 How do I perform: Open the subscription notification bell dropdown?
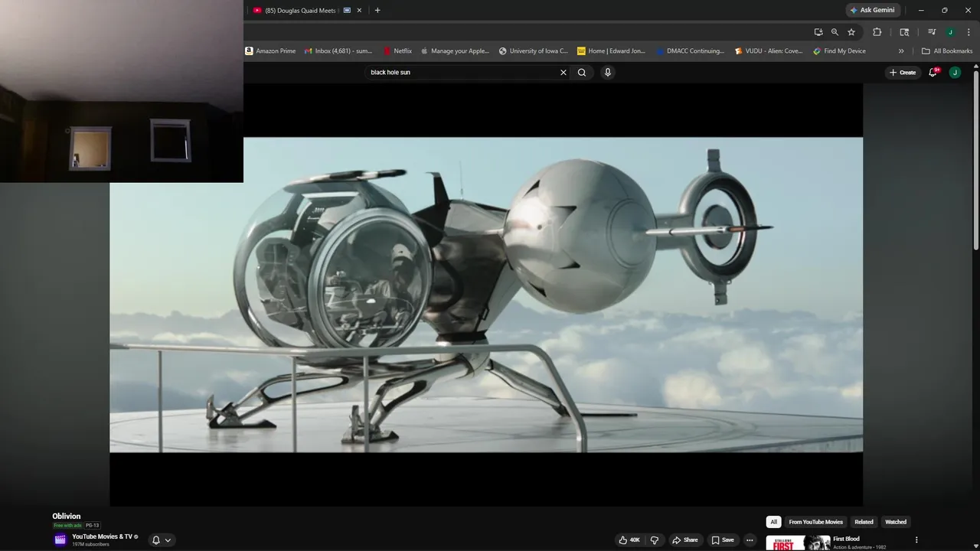pyautogui.click(x=162, y=540)
